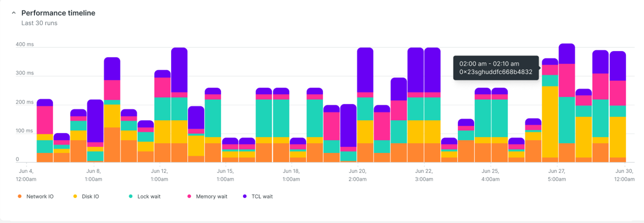Click the Jun 30, 12:00am axis label

(624, 175)
